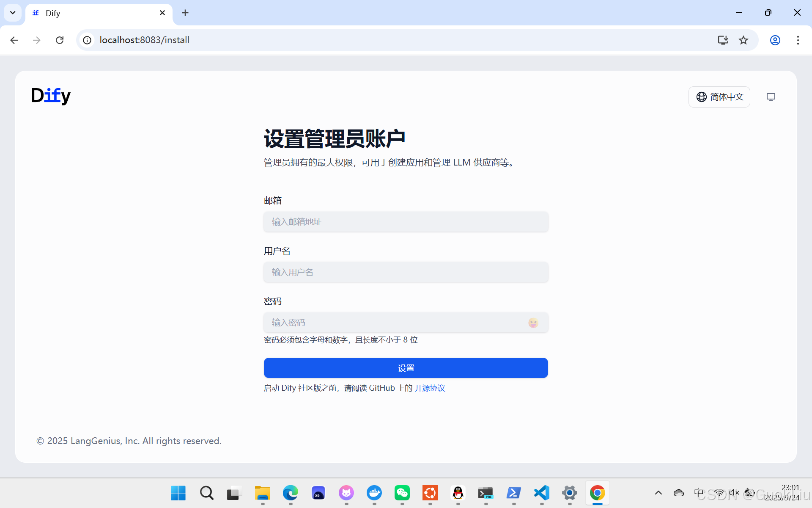Open the 简体中文 language dropdown
812x508 pixels.
tap(719, 97)
